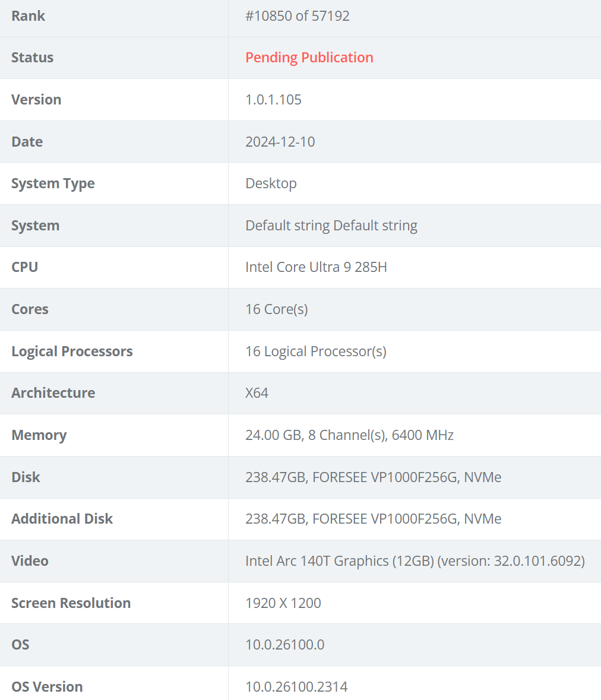Click the X64 architecture value
The image size is (601, 700).
(x=257, y=393)
